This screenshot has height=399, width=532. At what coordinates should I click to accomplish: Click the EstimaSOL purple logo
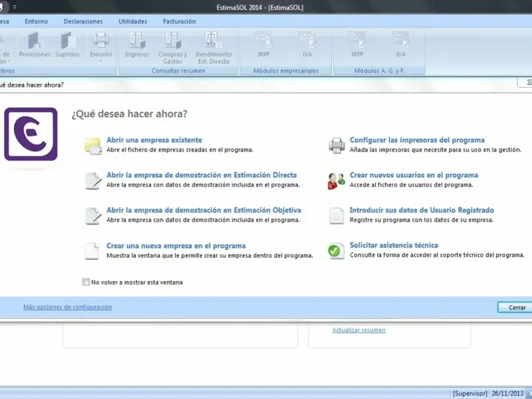pos(31,134)
